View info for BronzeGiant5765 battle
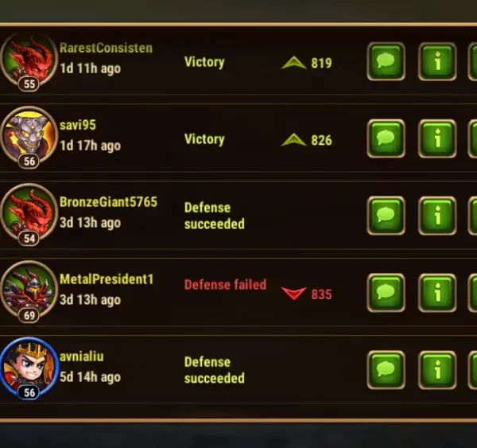Image resolution: width=477 pixels, height=448 pixels. click(x=437, y=216)
